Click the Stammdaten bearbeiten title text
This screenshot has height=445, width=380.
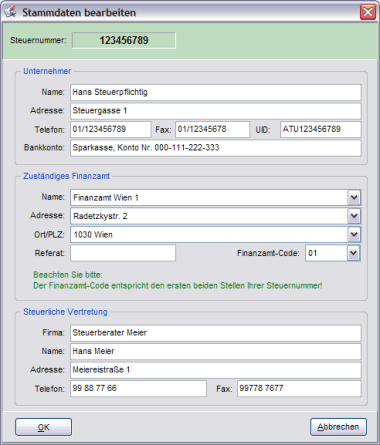[x=79, y=13]
